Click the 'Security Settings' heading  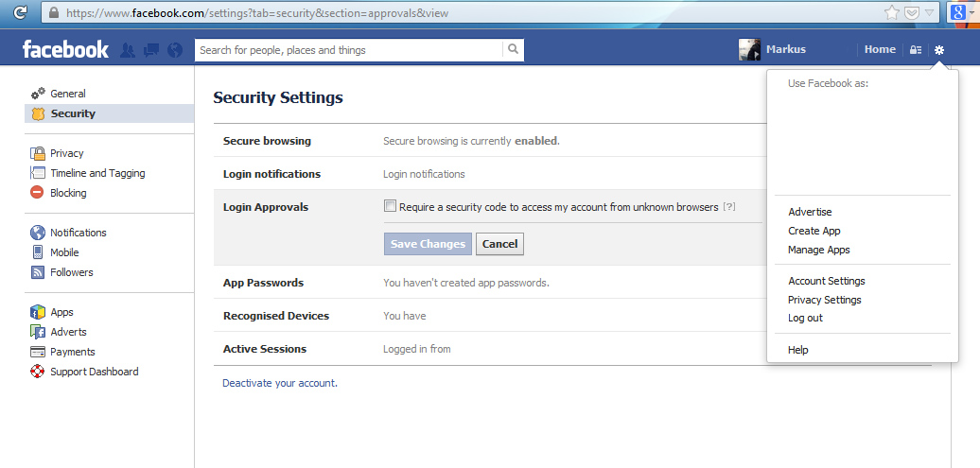point(278,98)
